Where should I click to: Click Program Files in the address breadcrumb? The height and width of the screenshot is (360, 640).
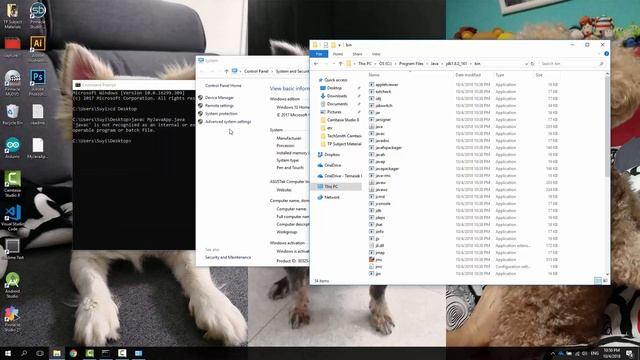point(411,64)
